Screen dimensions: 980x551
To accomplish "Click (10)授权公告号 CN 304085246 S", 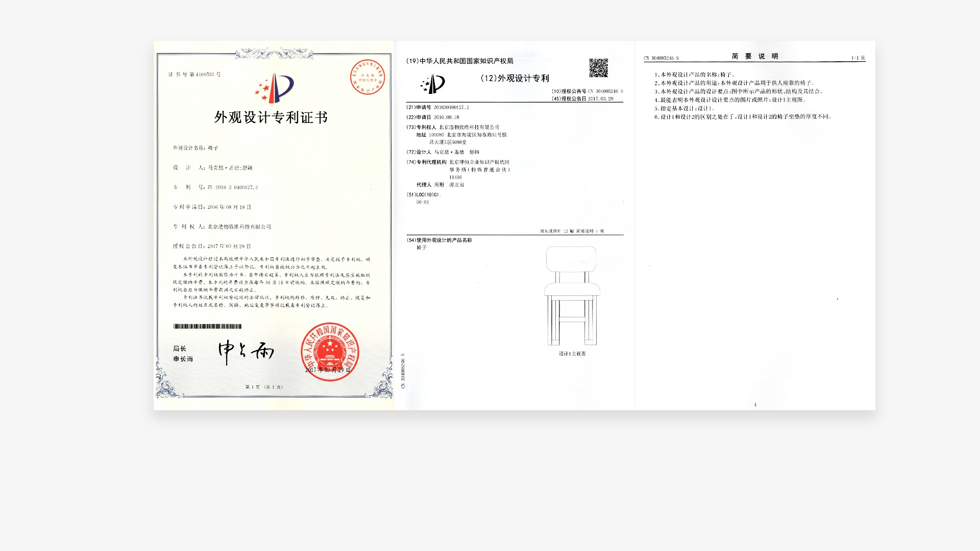I will click(587, 91).
